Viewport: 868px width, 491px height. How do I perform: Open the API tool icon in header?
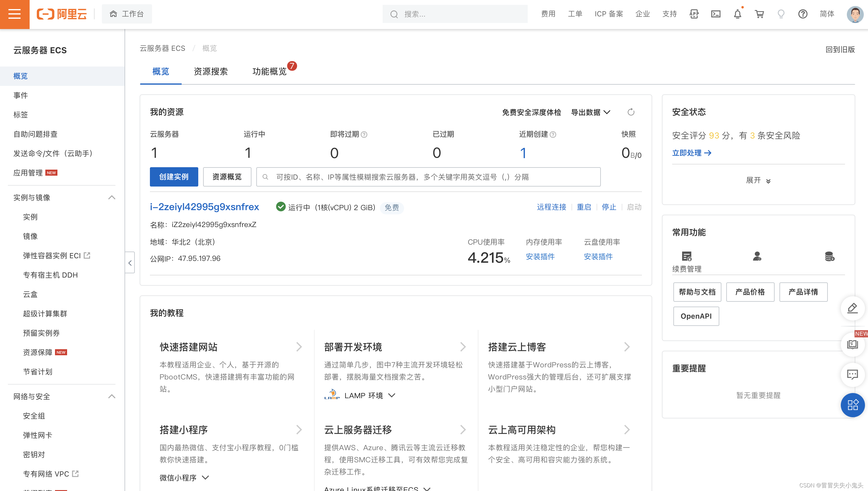694,14
